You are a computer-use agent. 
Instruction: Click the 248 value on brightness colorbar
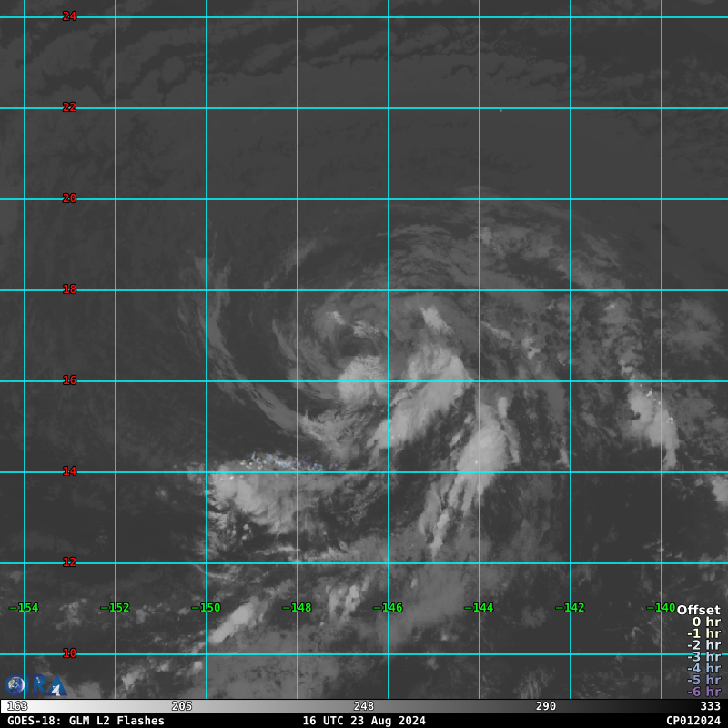364,706
